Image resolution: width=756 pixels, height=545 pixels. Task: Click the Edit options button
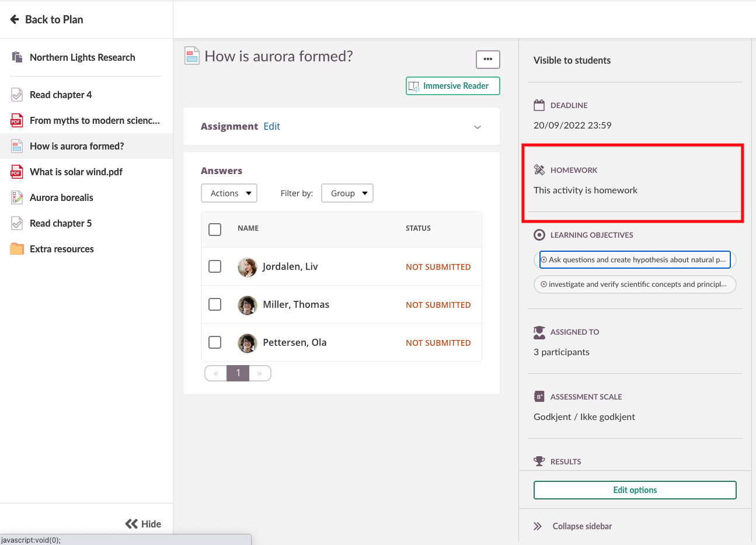click(x=635, y=490)
